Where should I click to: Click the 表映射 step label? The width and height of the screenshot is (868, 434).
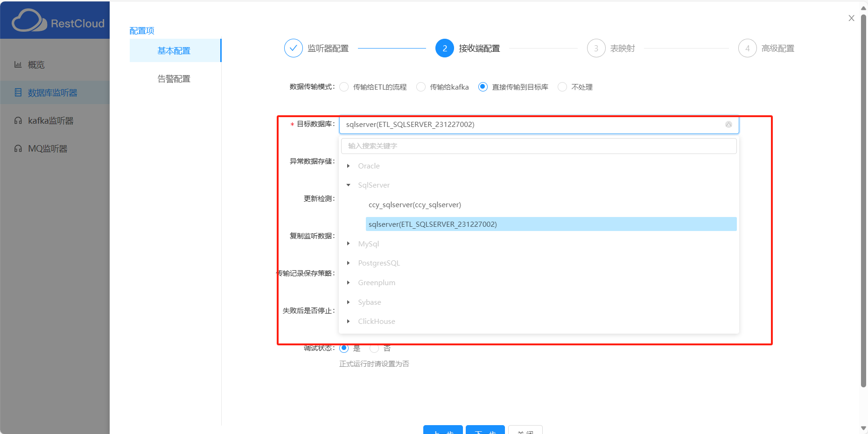coord(623,49)
